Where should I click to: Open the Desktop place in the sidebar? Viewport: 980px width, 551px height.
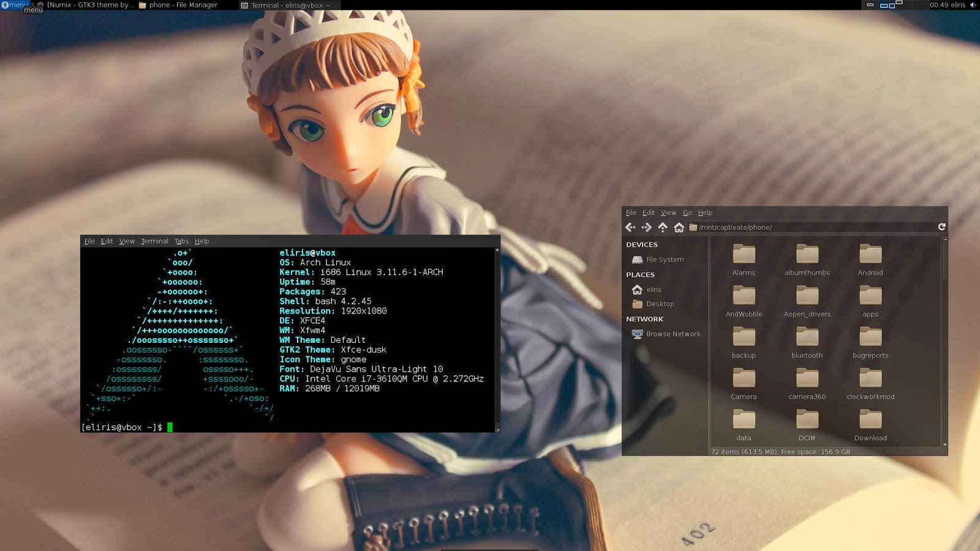pyautogui.click(x=660, y=304)
